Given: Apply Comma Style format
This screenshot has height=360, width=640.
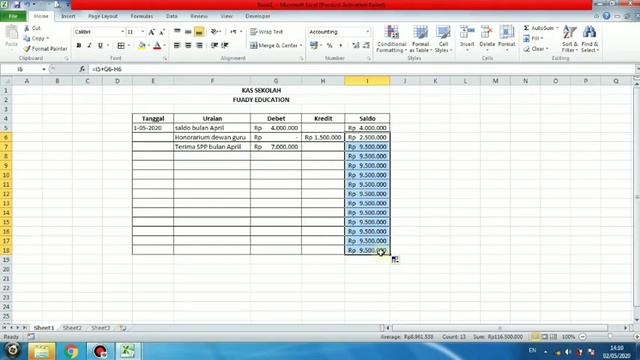Looking at the screenshot, I should coord(340,45).
